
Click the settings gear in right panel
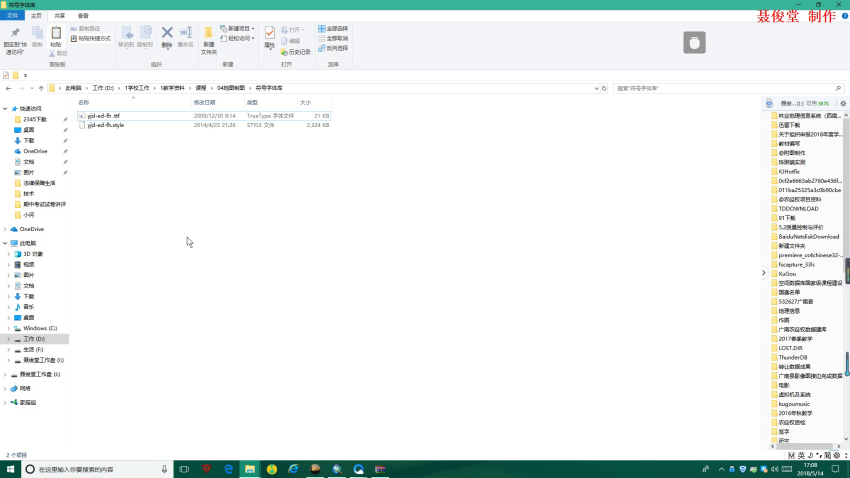coord(843,104)
